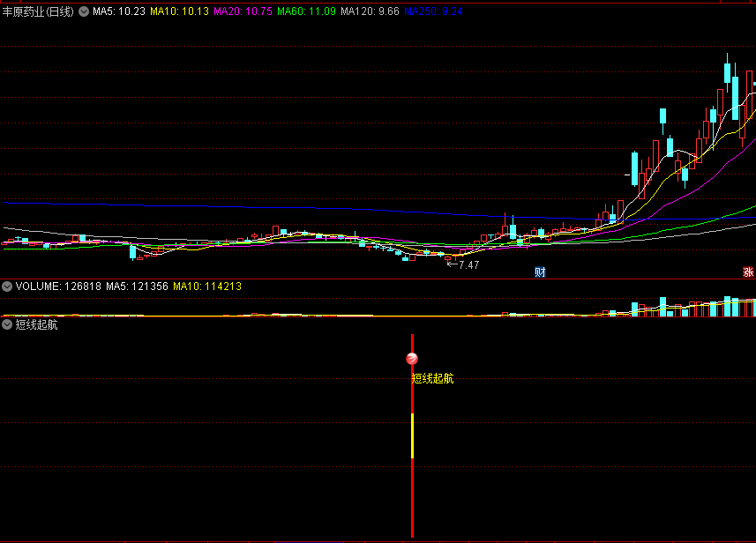Viewport: 756px width, 543px height.
Task: Open the VOLUME indicator settings dropdown
Action: click(7, 286)
